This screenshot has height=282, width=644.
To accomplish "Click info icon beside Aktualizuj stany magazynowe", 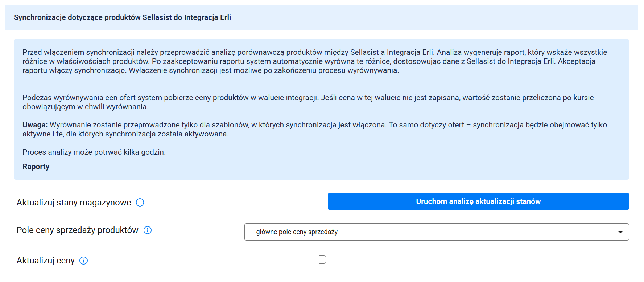I will click(x=140, y=203).
